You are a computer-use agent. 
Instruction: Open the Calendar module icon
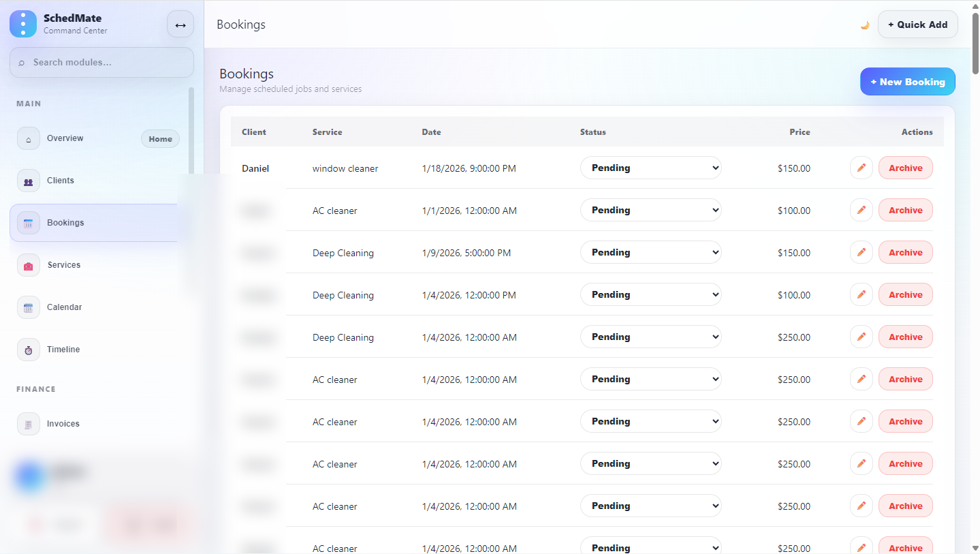click(x=28, y=307)
